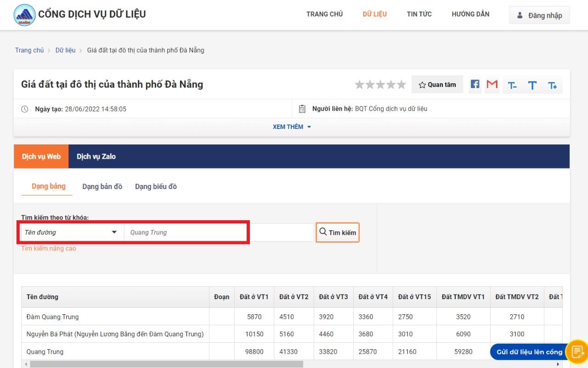Click the Đất ở VT15 column header
The width and height of the screenshot is (588, 368).
point(414,297)
